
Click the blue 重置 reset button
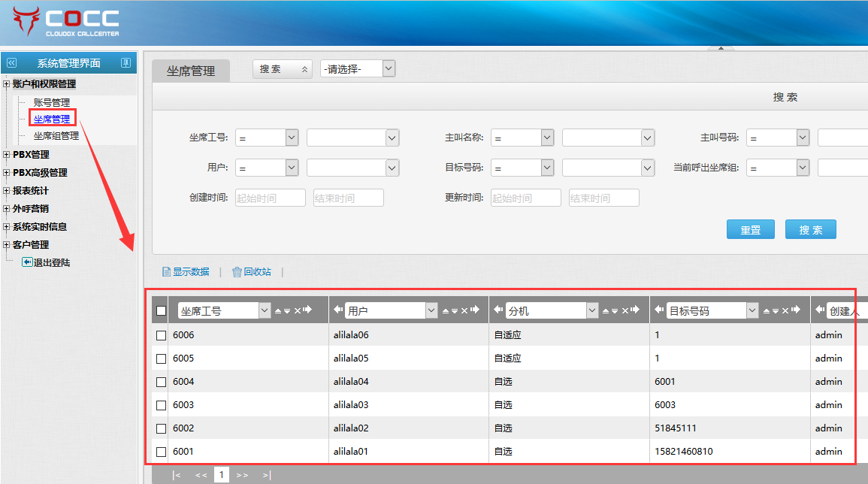click(x=750, y=230)
